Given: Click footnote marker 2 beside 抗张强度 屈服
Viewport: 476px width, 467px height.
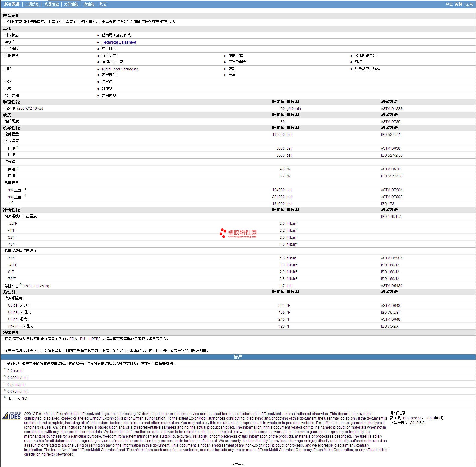Looking at the screenshot, I should pyautogui.click(x=17, y=147).
